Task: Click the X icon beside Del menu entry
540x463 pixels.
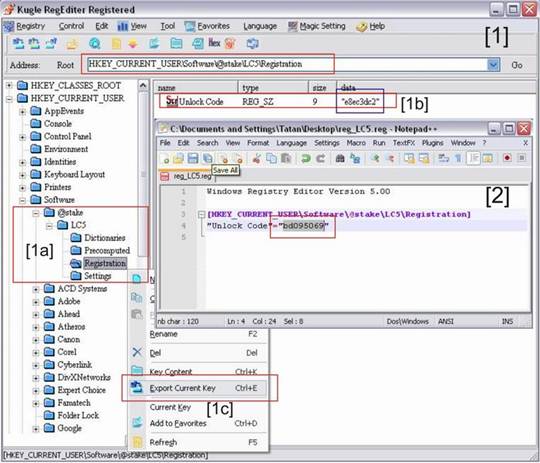Action: point(137,352)
